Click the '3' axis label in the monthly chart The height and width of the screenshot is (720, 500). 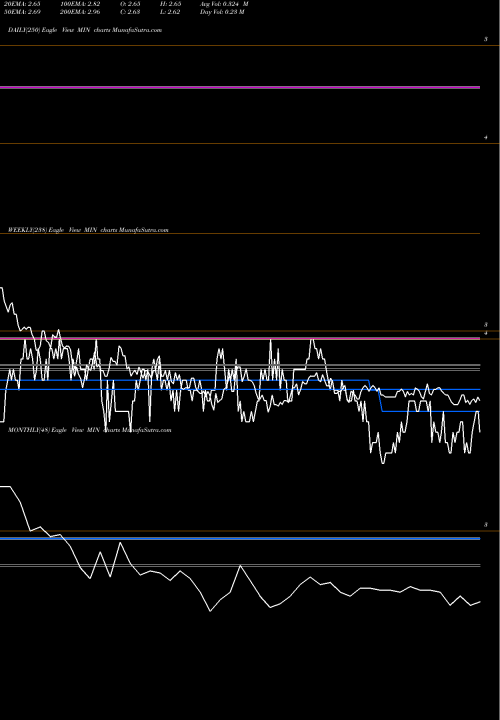[486, 525]
